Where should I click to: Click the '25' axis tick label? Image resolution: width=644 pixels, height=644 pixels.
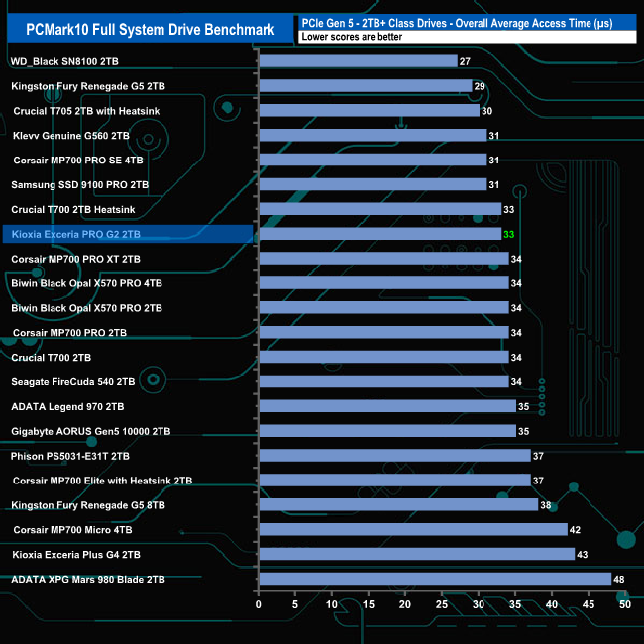coord(442,604)
